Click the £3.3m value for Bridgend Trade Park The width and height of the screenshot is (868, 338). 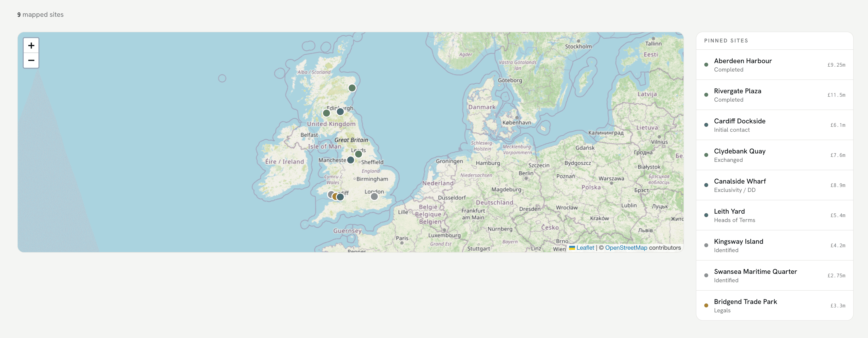[838, 306]
